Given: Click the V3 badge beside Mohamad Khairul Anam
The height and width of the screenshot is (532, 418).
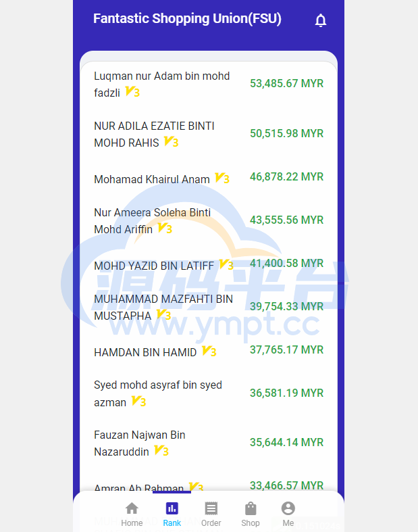Looking at the screenshot, I should (x=222, y=178).
